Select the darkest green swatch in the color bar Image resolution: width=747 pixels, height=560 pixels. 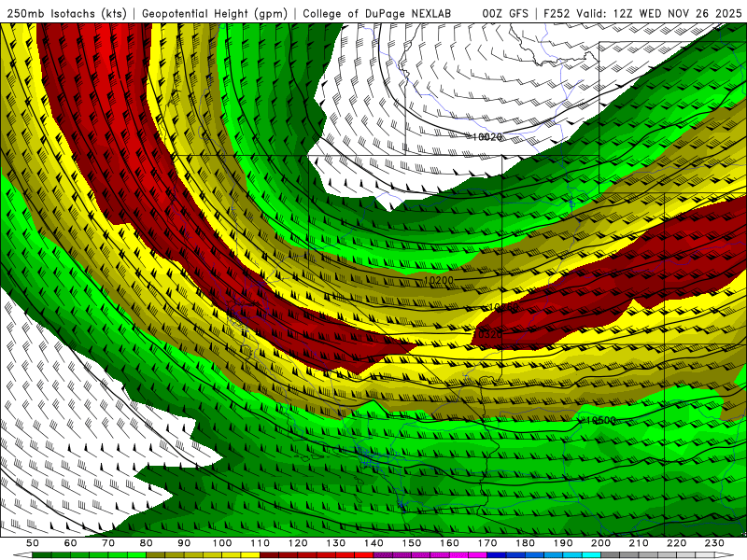tap(42, 555)
